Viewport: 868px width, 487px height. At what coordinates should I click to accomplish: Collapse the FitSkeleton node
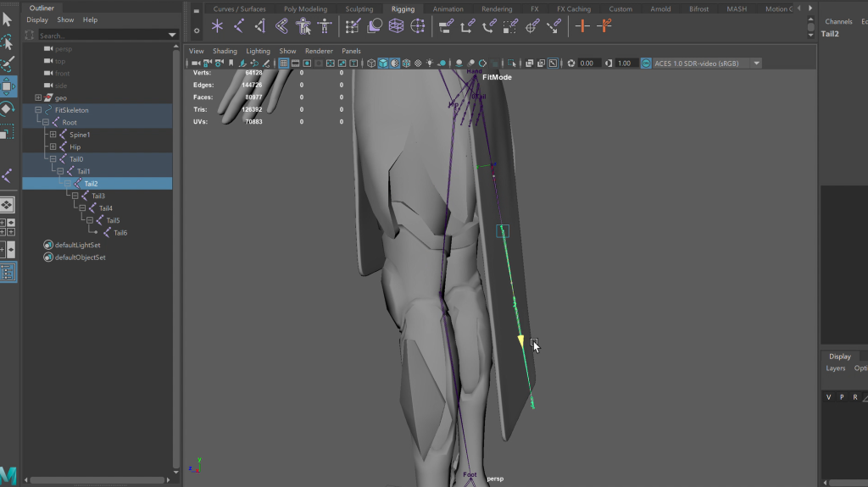click(x=38, y=109)
